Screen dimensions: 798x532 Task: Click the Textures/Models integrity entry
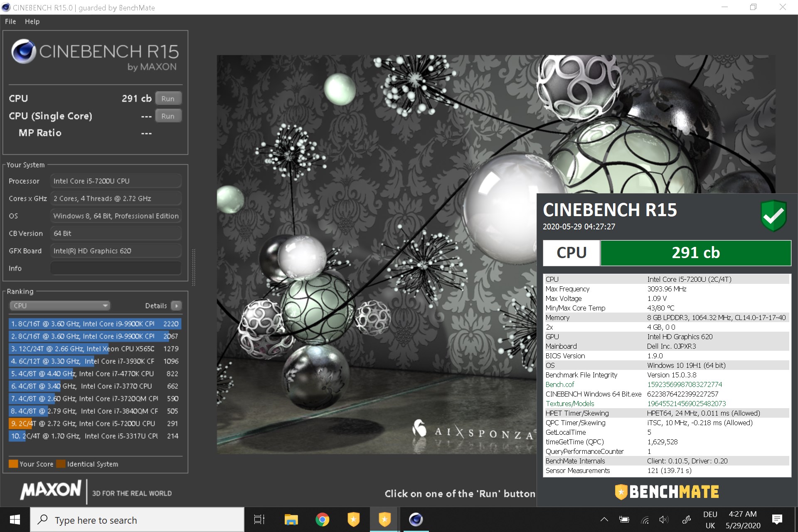[667, 404]
